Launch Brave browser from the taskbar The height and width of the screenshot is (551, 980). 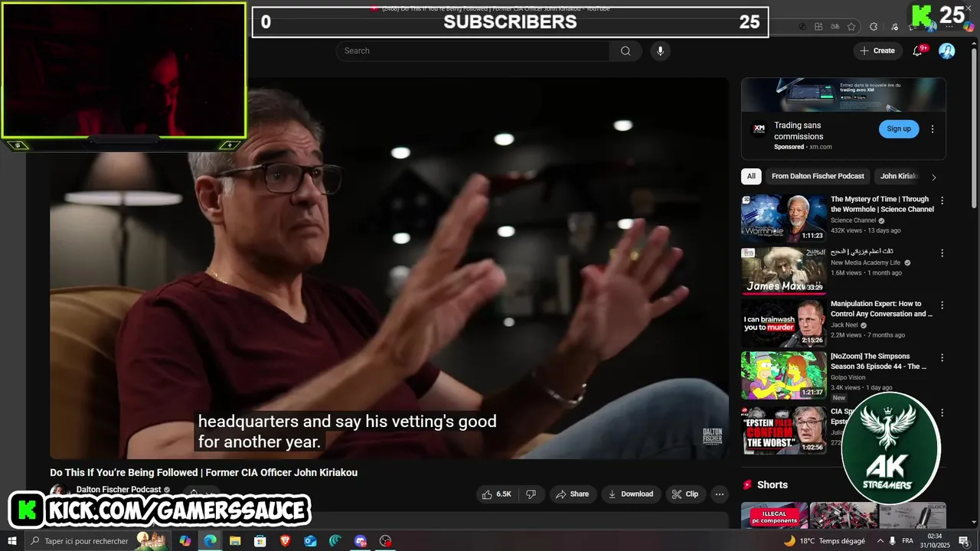point(285,541)
